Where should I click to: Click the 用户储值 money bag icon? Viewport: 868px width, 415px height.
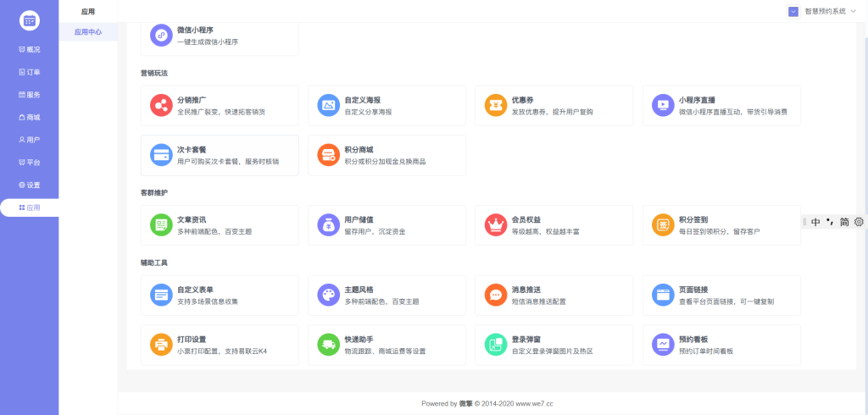tap(328, 224)
